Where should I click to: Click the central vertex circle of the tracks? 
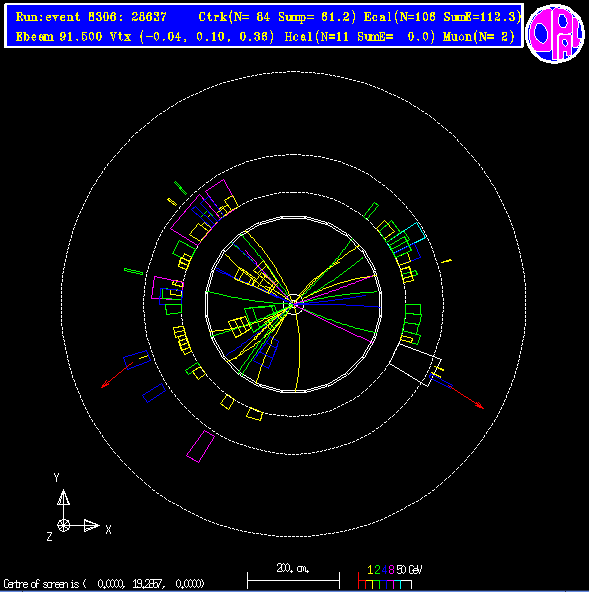(x=294, y=304)
